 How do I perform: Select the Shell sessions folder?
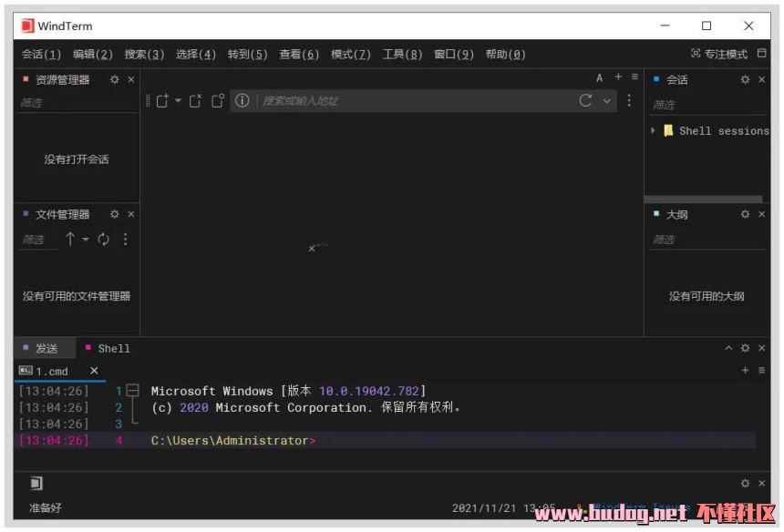pyautogui.click(x=717, y=131)
